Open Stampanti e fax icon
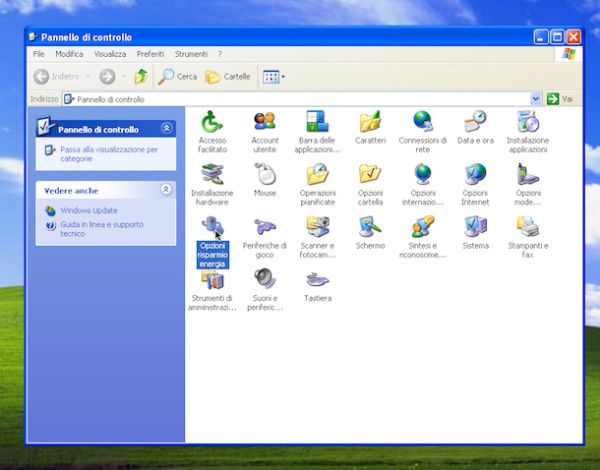This screenshot has height=470, width=600. coord(527,229)
